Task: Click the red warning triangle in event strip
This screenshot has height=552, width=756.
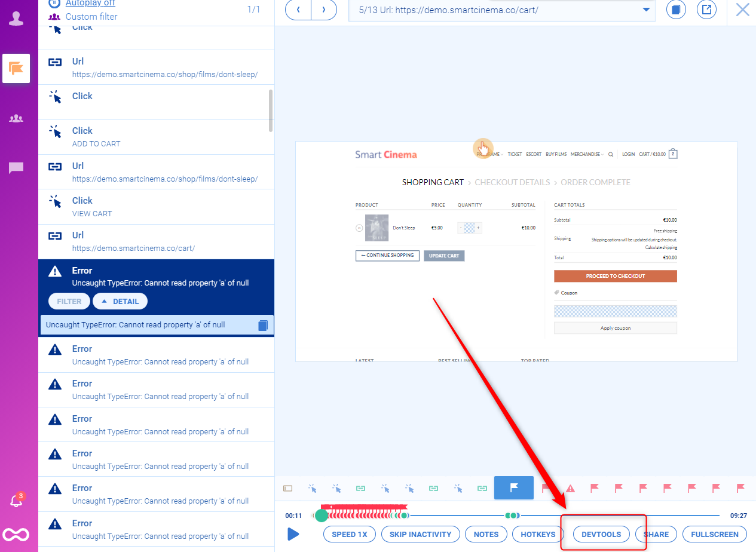Action: click(x=571, y=488)
